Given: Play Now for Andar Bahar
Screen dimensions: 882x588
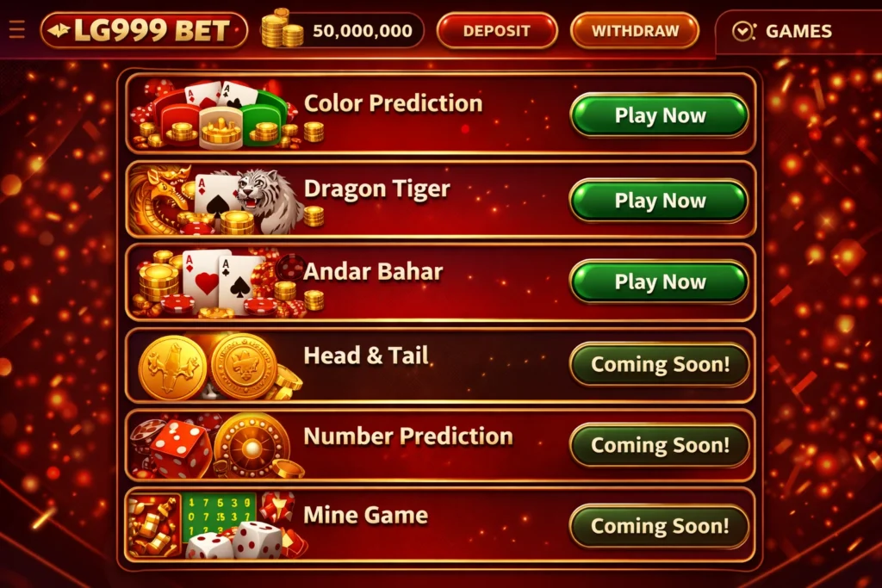Looking at the screenshot, I should 659,282.
